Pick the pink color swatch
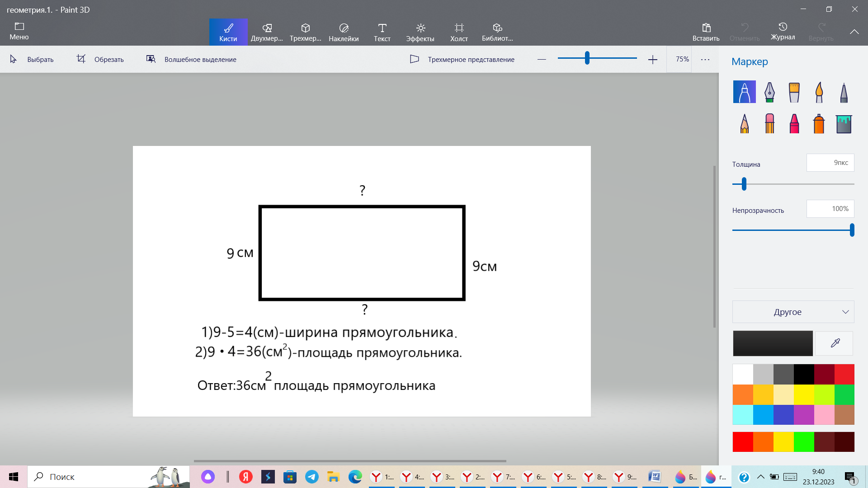Image resolution: width=868 pixels, height=488 pixels. 824,415
